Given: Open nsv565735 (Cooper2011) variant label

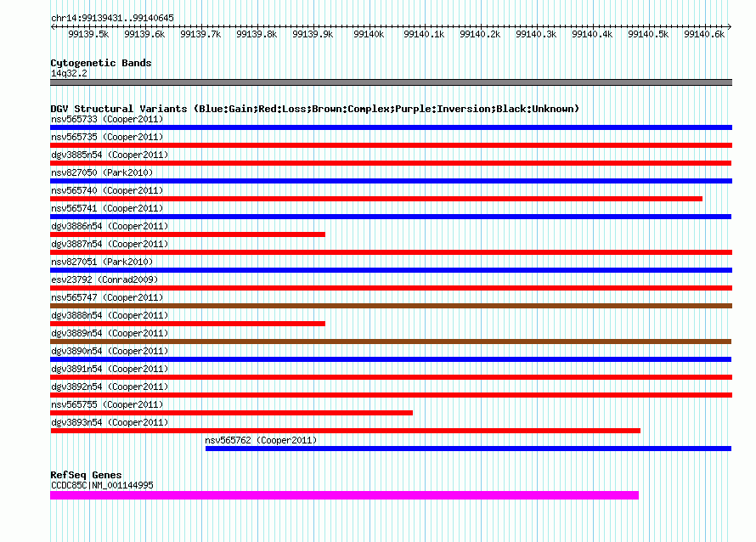Looking at the screenshot, I should click(107, 137).
